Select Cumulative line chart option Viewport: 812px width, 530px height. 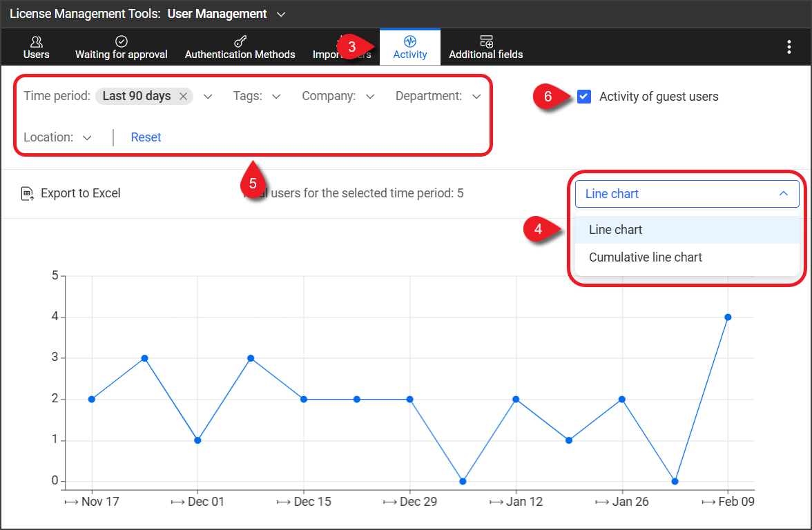[x=645, y=257]
